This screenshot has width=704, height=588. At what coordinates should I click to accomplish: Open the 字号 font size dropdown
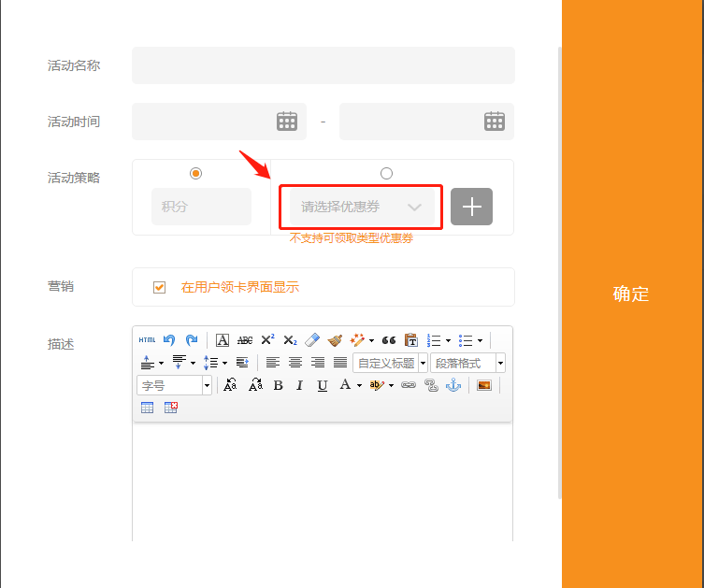tap(175, 385)
